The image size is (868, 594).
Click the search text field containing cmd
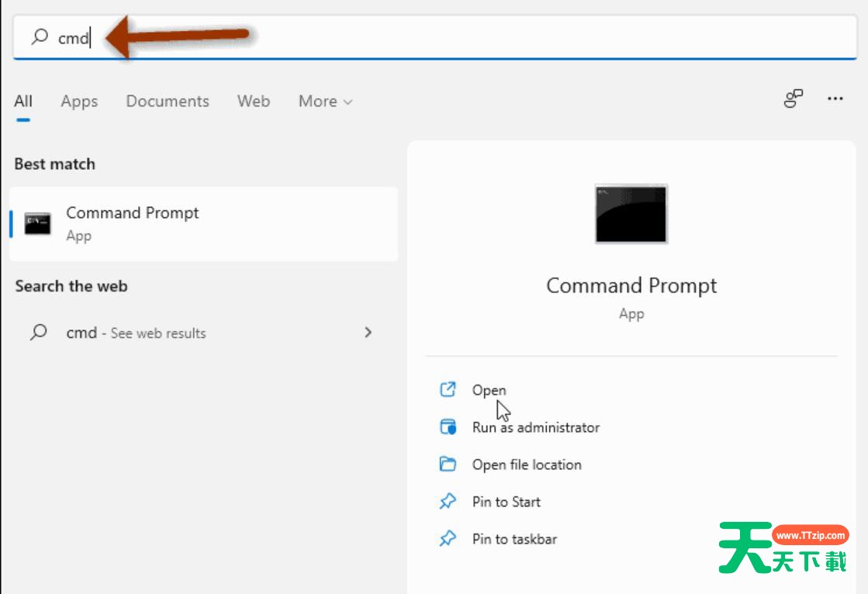click(465, 37)
